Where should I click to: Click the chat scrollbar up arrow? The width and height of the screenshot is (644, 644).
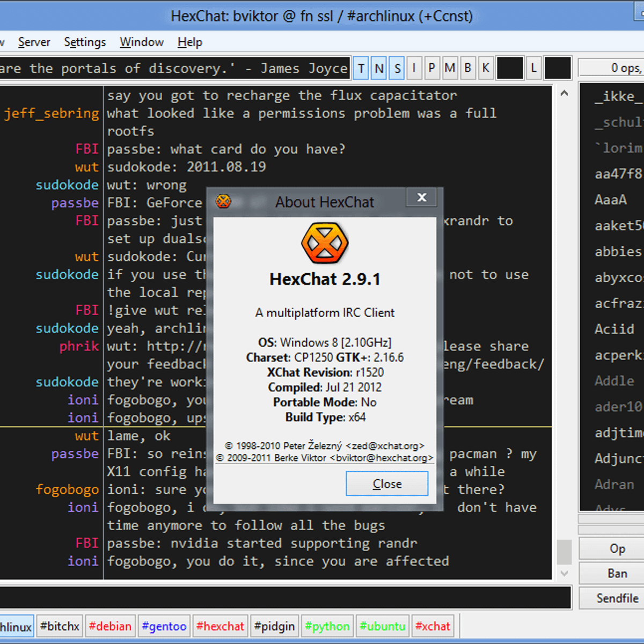(x=564, y=93)
